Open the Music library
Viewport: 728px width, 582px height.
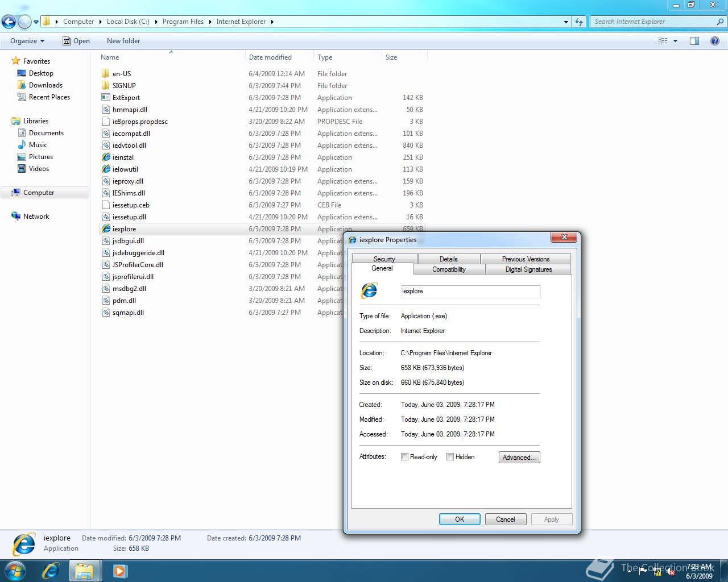pyautogui.click(x=38, y=145)
